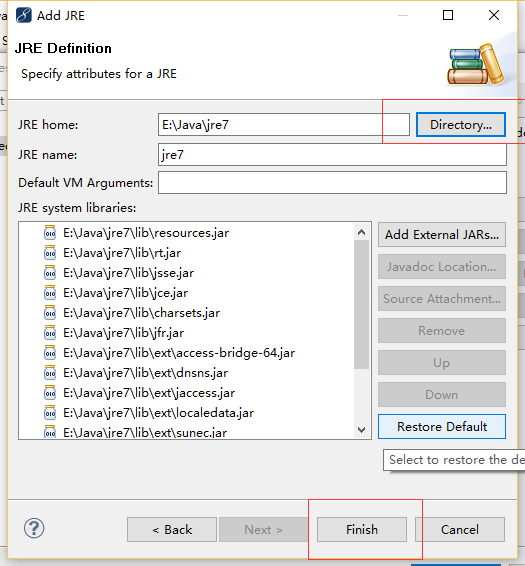Click jar icon beside jce.jar
The image size is (525, 566).
[50, 293]
